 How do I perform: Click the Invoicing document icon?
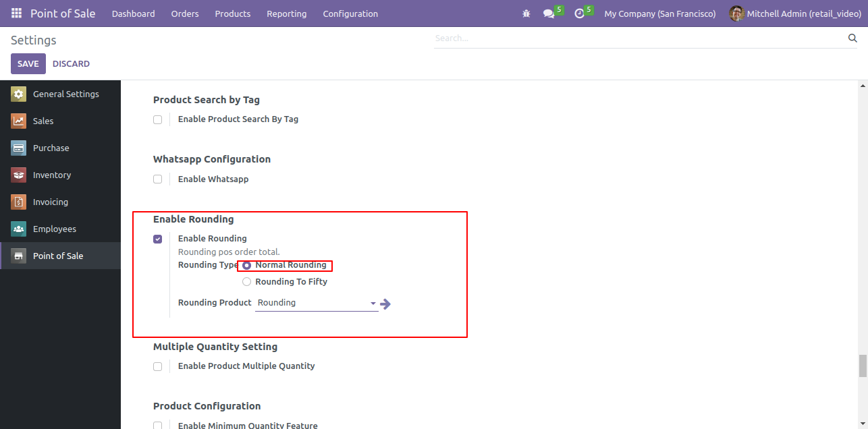click(19, 202)
